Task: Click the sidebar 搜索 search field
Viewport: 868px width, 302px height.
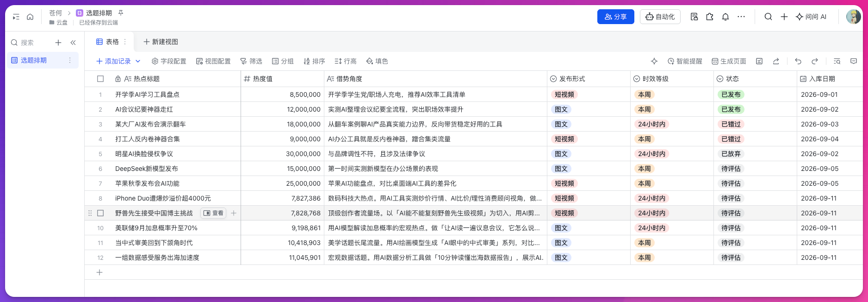Action: (x=28, y=43)
